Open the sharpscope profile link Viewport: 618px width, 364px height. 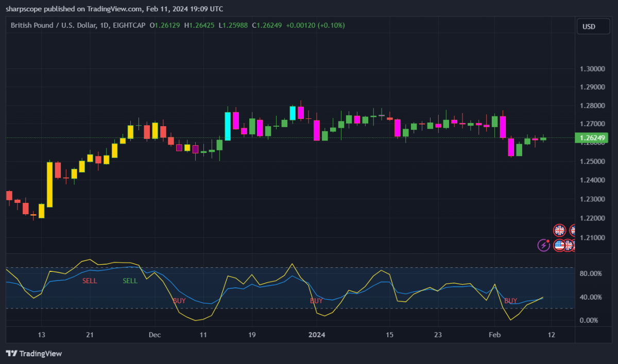(x=24, y=9)
